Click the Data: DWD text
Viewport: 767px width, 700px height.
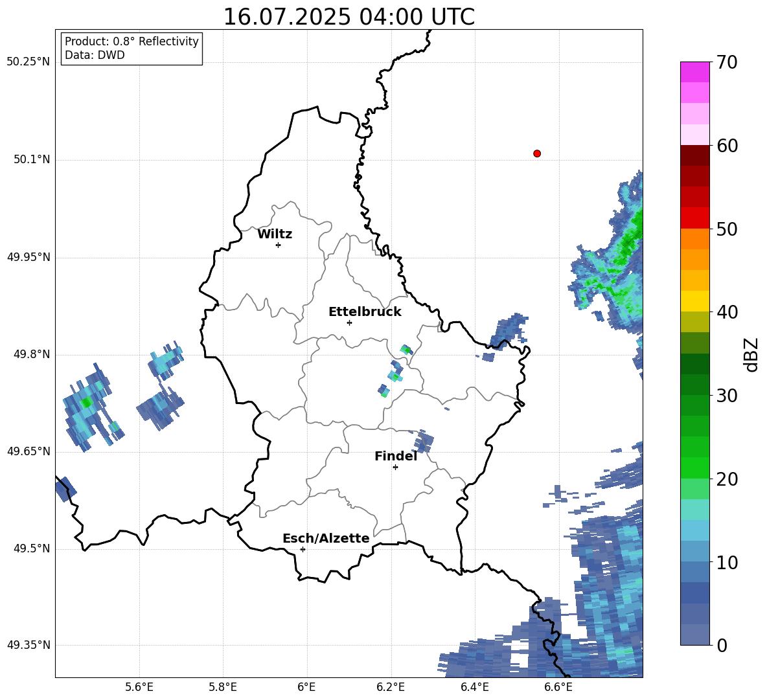[95, 55]
